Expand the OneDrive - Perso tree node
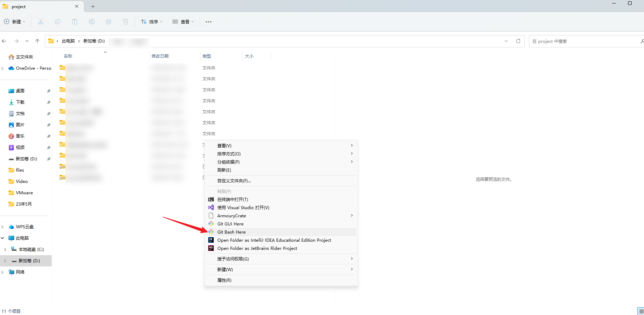Viewport: 644px width, 315px height. point(3,68)
